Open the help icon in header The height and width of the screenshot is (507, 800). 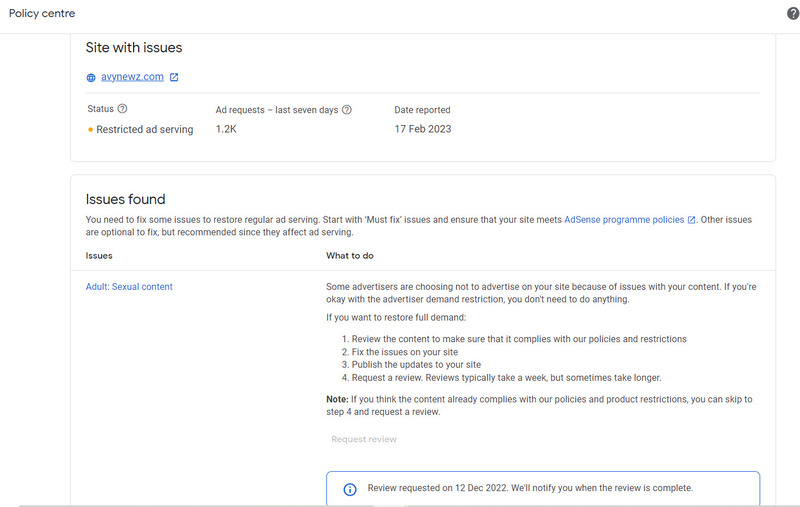pos(793,14)
